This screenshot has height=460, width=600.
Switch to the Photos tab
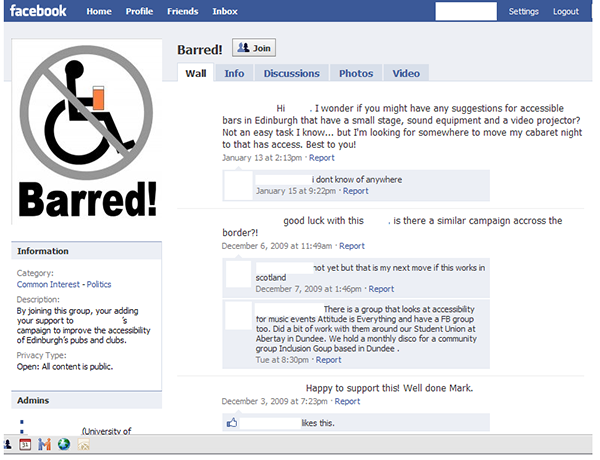pyautogui.click(x=356, y=73)
